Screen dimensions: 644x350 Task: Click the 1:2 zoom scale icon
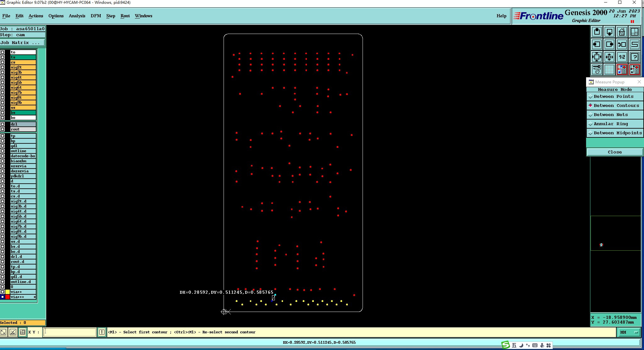[x=622, y=57]
